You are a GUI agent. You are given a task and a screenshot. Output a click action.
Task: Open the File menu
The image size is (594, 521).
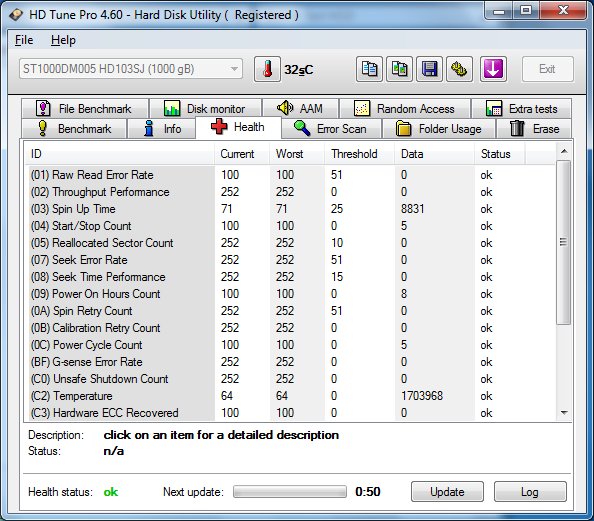click(x=24, y=40)
